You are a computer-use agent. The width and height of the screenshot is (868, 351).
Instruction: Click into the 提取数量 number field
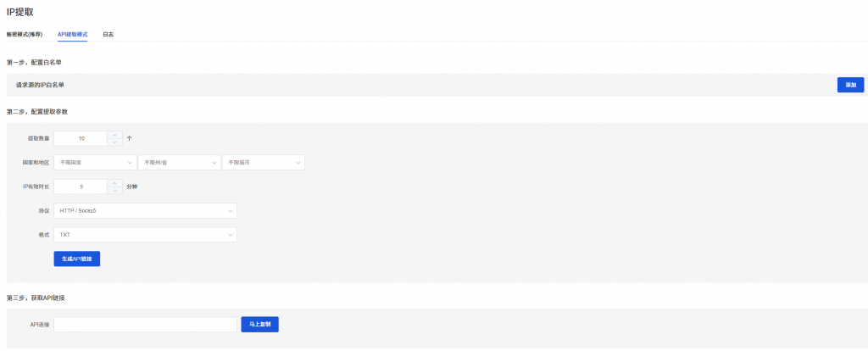[x=81, y=137]
